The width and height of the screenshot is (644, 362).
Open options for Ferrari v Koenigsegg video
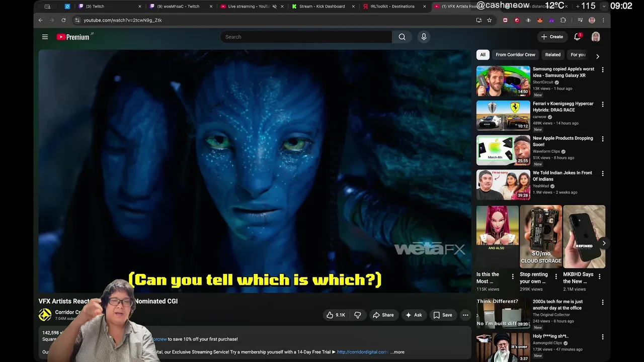click(603, 105)
